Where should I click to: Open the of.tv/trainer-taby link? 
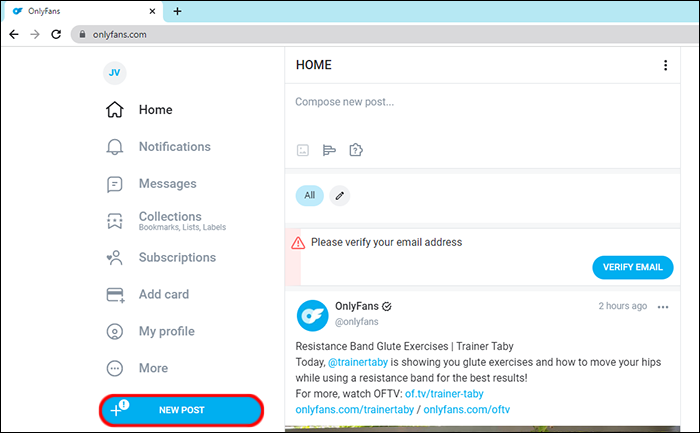pyautogui.click(x=444, y=394)
